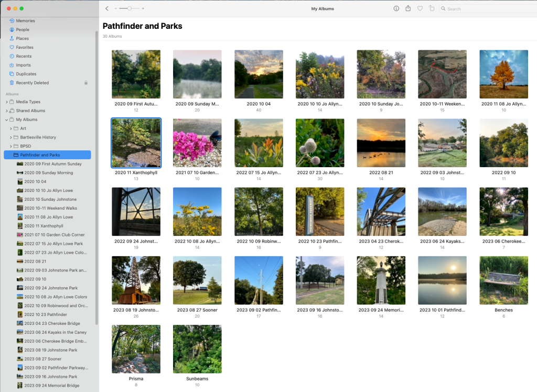Viewport: 537px width, 392px height.
Task: Select Duplicates in the sidebar
Action: click(x=26, y=74)
